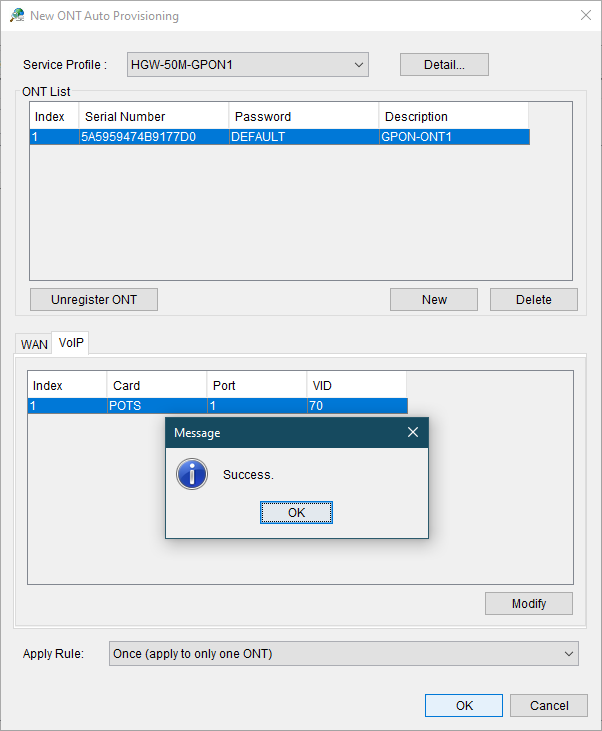The width and height of the screenshot is (602, 731).
Task: Select the GPON-ONT1 row in ONT List
Action: pyautogui.click(x=279, y=137)
